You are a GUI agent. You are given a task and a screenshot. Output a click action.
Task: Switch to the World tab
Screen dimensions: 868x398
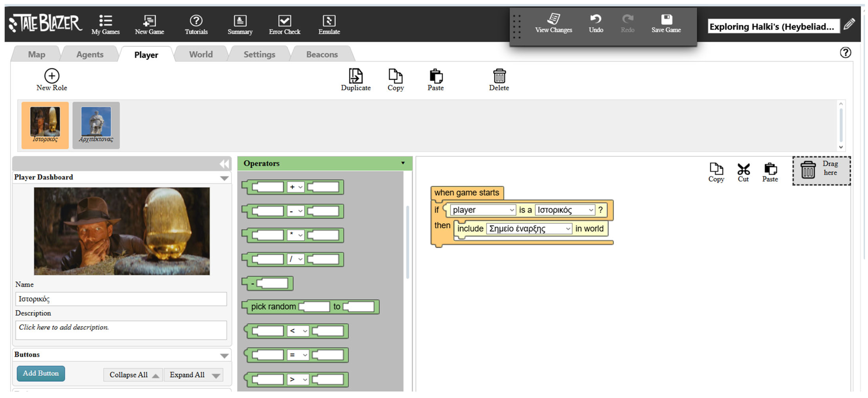pyautogui.click(x=201, y=54)
